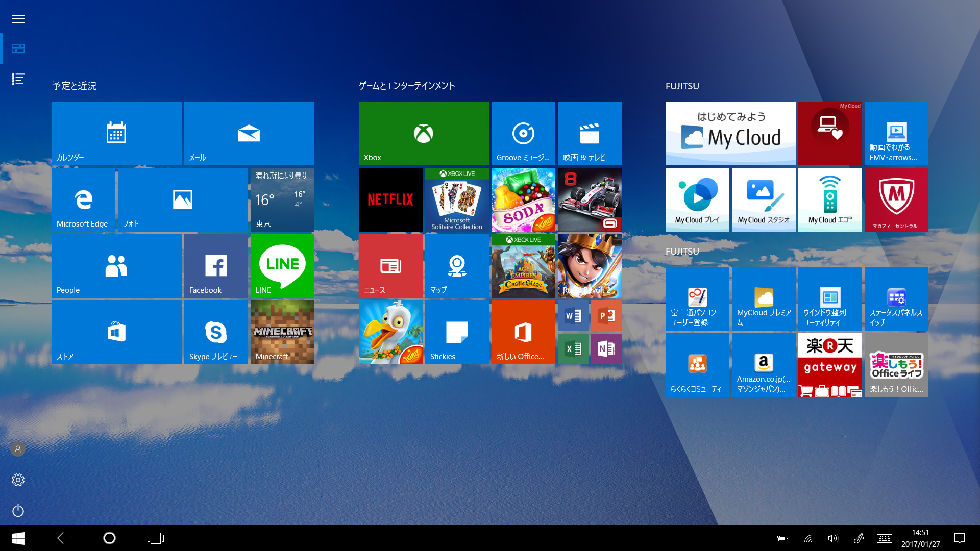The image size is (980, 551).
Task: Open the Xbox tile
Action: click(424, 133)
